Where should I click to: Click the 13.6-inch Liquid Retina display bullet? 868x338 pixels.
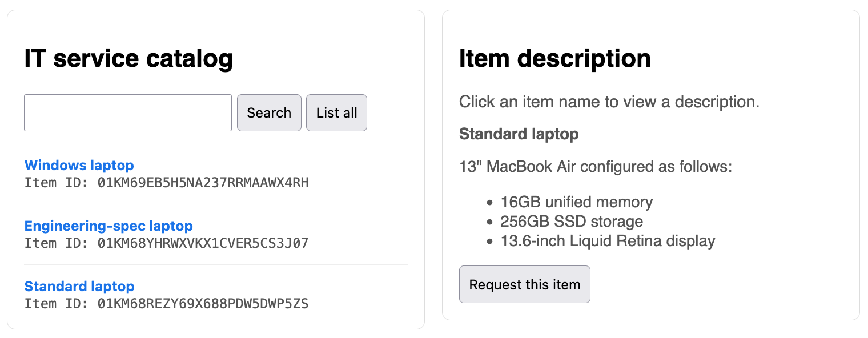(608, 241)
